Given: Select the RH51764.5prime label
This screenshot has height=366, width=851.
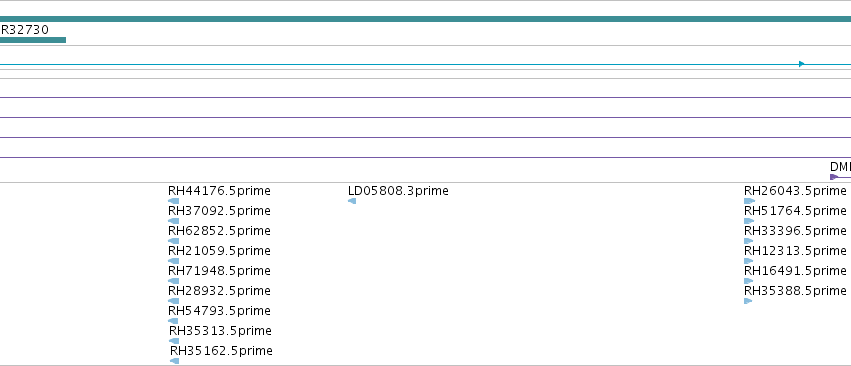Looking at the screenshot, I should pyautogui.click(x=795, y=211).
